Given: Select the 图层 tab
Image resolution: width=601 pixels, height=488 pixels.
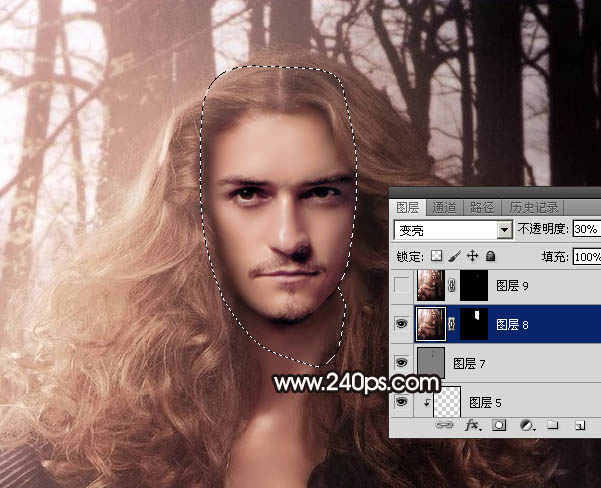Looking at the screenshot, I should 408,207.
